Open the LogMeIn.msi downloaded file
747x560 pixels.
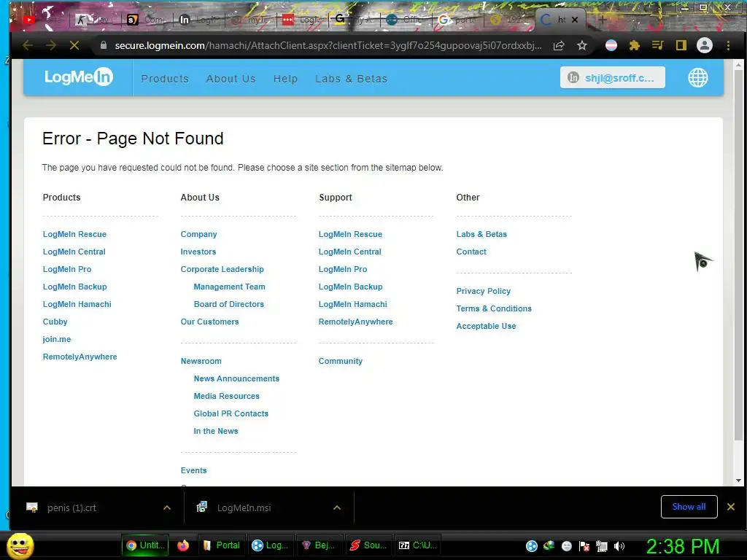(244, 508)
